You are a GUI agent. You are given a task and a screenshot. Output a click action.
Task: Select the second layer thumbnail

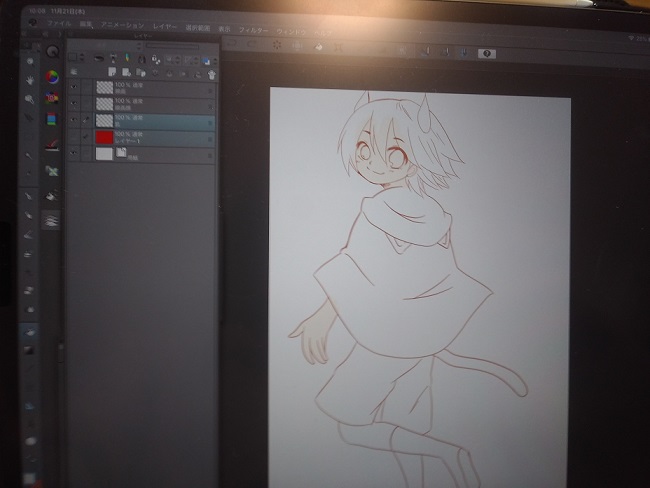click(104, 103)
